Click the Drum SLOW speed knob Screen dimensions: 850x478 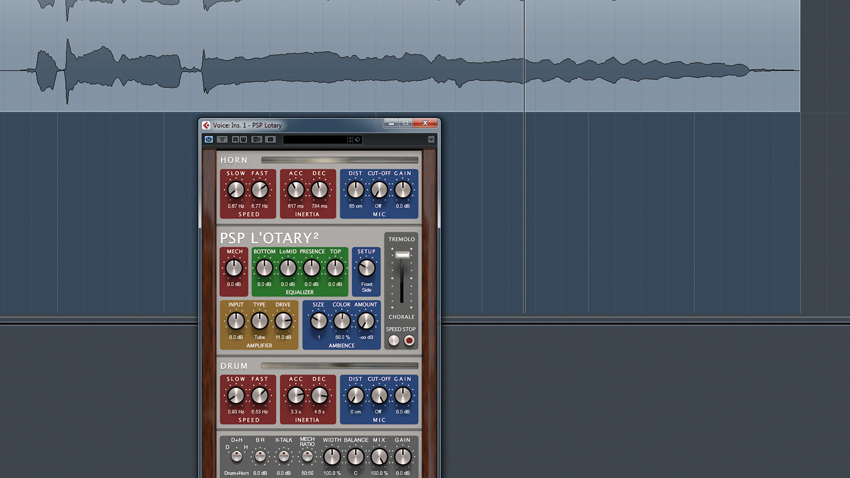(236, 396)
